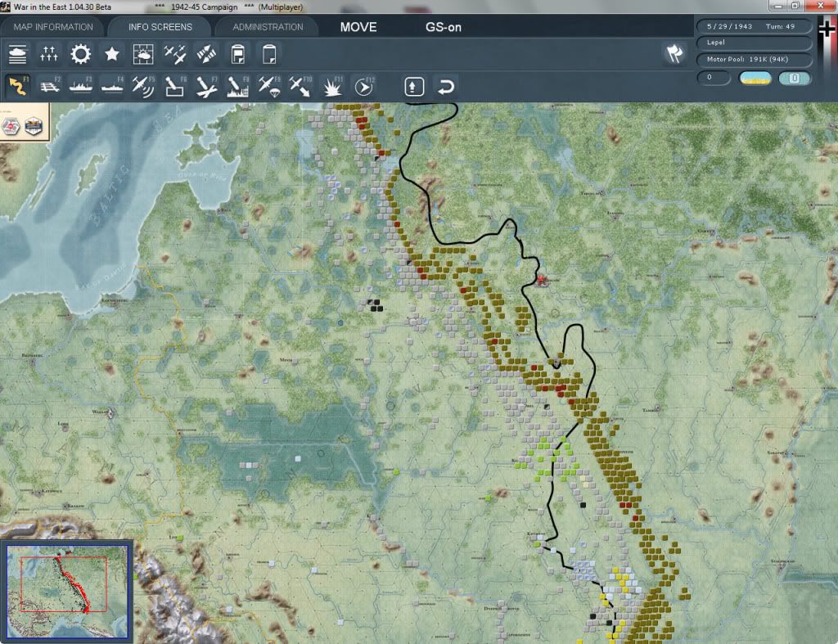Viewport: 838px width, 644px height.
Task: Click the blue and yellow weather indicator
Action: coord(755,78)
